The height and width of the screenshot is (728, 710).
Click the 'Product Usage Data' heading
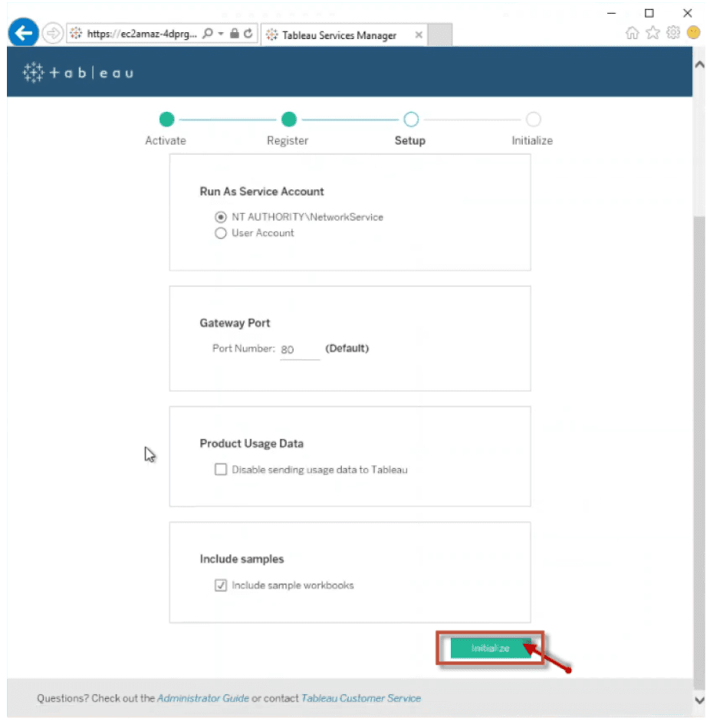click(251, 444)
